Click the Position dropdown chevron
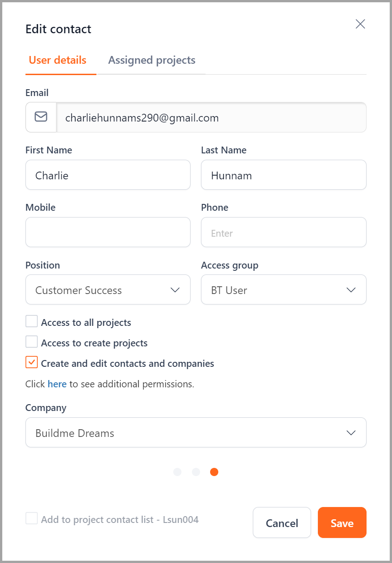 175,290
